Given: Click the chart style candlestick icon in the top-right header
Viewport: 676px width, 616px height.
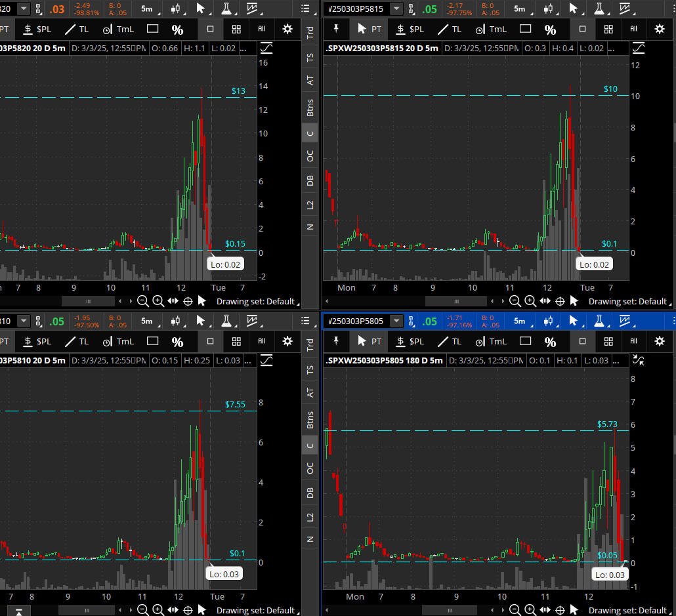Looking at the screenshot, I should tap(548, 9).
